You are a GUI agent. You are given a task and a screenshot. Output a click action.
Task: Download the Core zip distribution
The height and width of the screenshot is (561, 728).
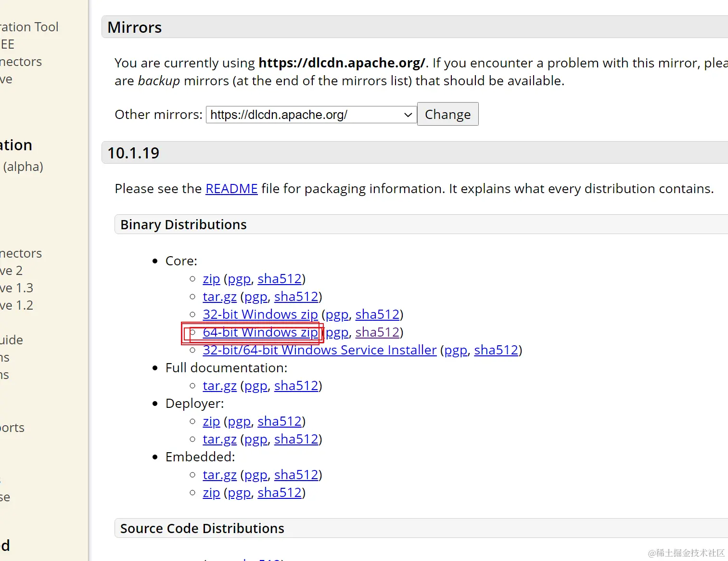pos(211,279)
